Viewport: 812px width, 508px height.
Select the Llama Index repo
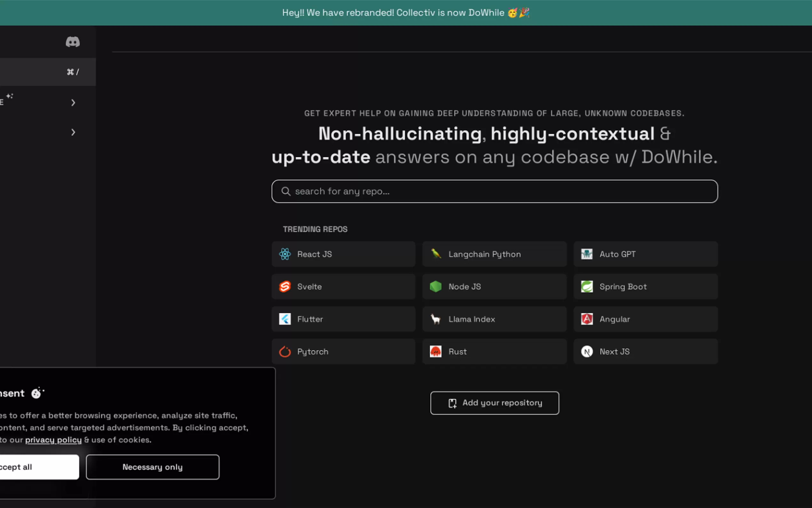494,319
